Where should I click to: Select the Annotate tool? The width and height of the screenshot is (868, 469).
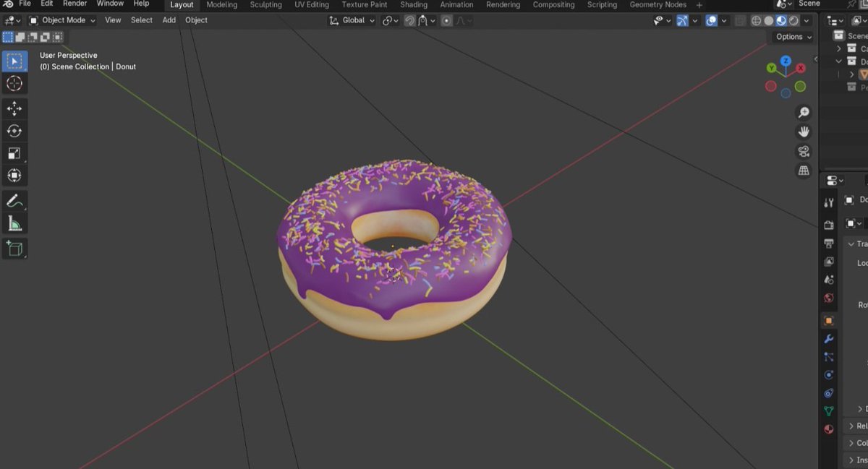(x=14, y=200)
